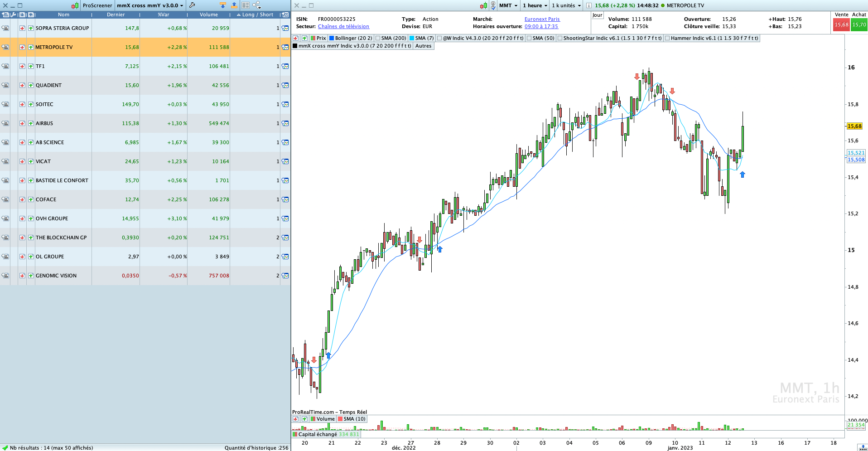Toggle the SMA (50) indicator checkbox

529,38
